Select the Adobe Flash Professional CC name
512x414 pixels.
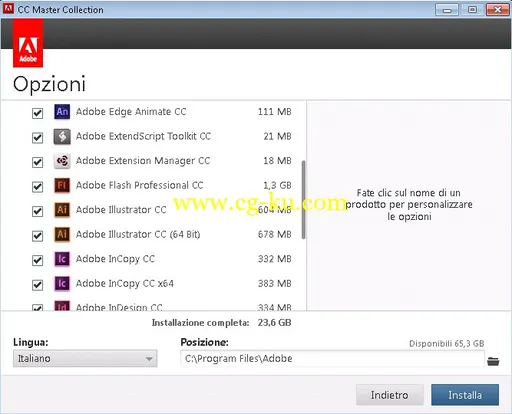point(140,185)
